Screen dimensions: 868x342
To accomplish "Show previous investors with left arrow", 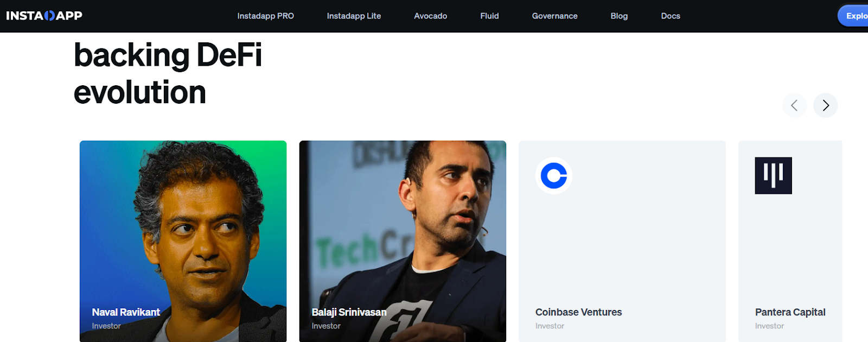I will pyautogui.click(x=794, y=105).
